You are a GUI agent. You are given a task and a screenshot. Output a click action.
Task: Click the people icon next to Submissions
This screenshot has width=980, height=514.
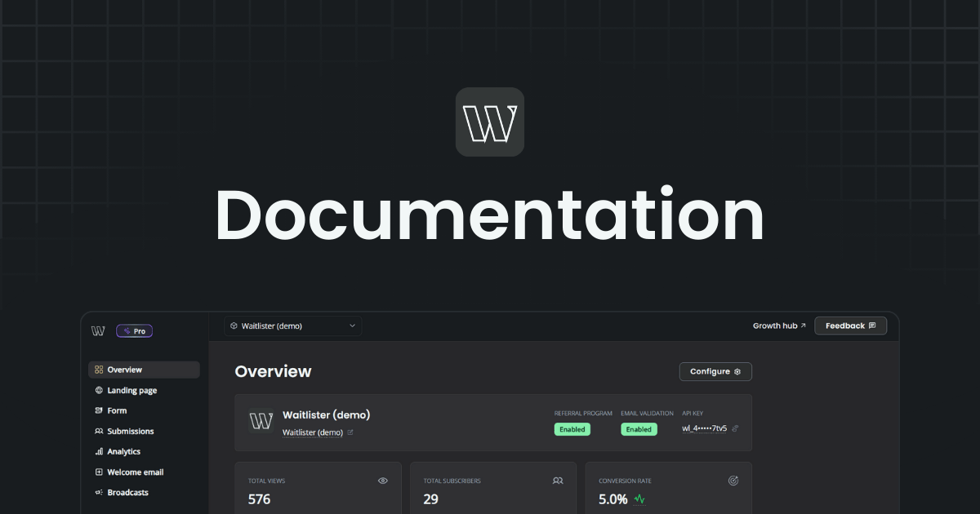(x=99, y=431)
